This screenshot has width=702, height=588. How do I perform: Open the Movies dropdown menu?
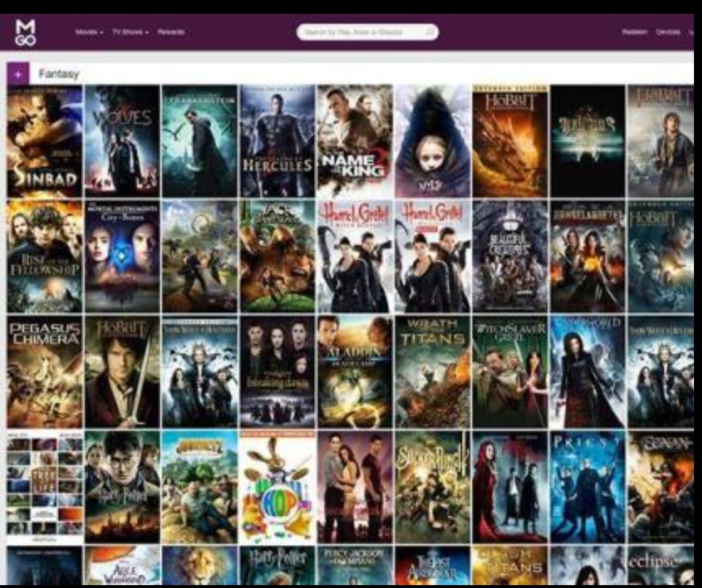pos(90,32)
